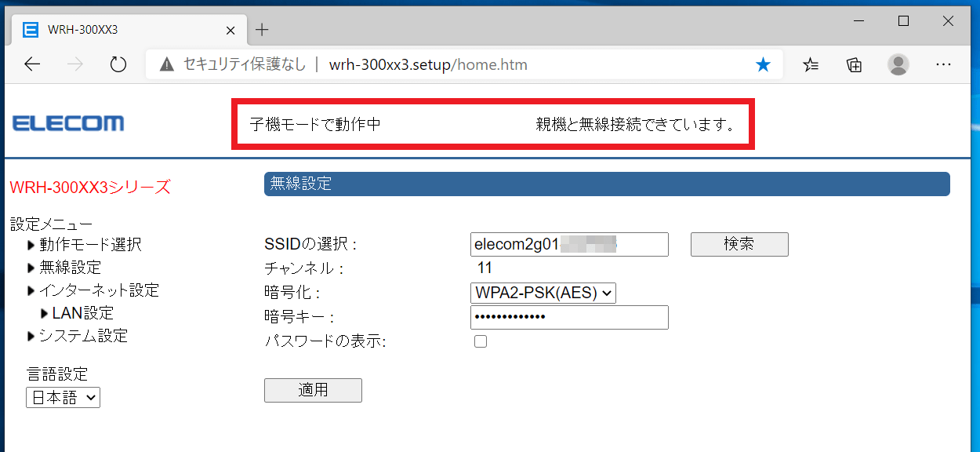Open 動作モード選択 menu item
Screen dimensions: 980x452
point(90,245)
